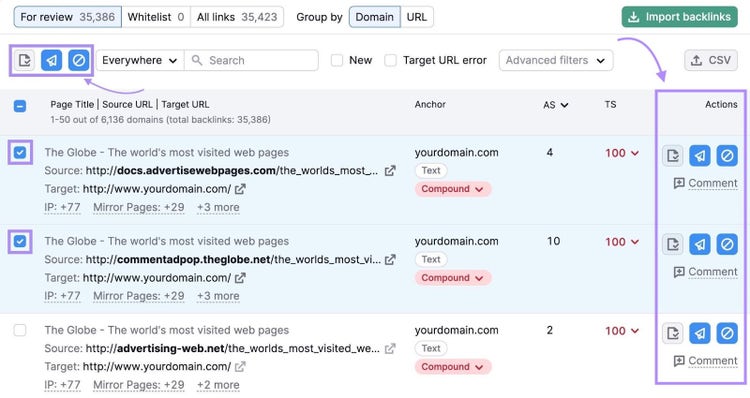Expand TS 100 score in advertising-web.net row
Image resolution: width=750 pixels, height=398 pixels.
tap(622, 331)
